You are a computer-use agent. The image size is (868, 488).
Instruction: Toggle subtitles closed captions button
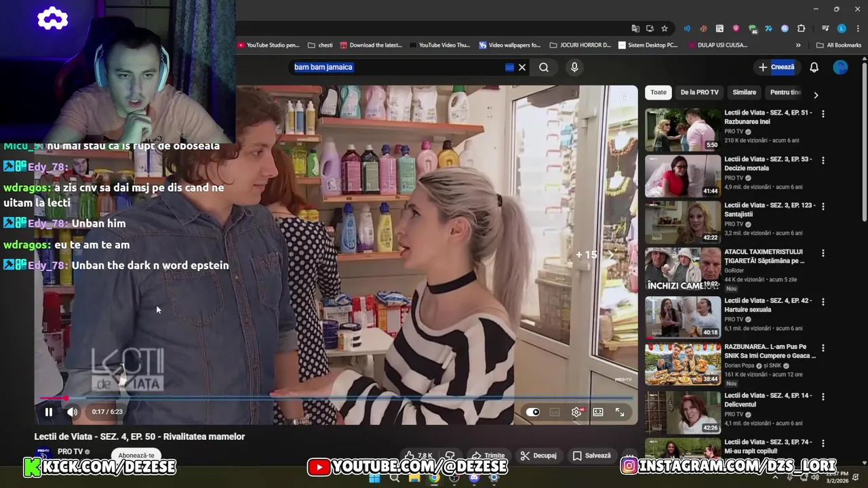click(x=555, y=412)
